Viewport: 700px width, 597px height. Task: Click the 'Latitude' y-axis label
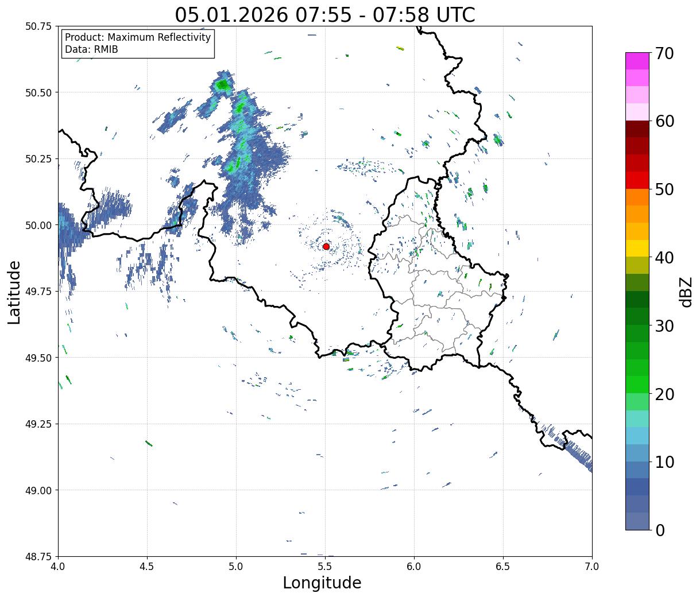click(14, 292)
